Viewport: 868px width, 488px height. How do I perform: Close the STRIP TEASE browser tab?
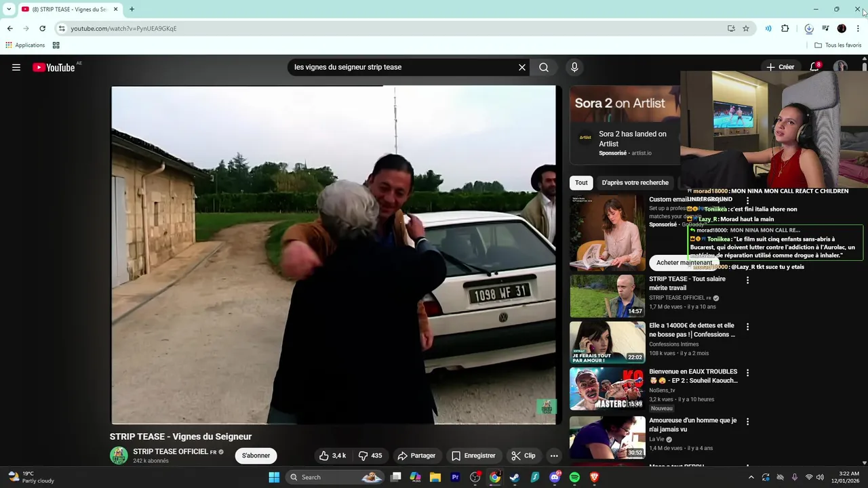click(x=115, y=9)
